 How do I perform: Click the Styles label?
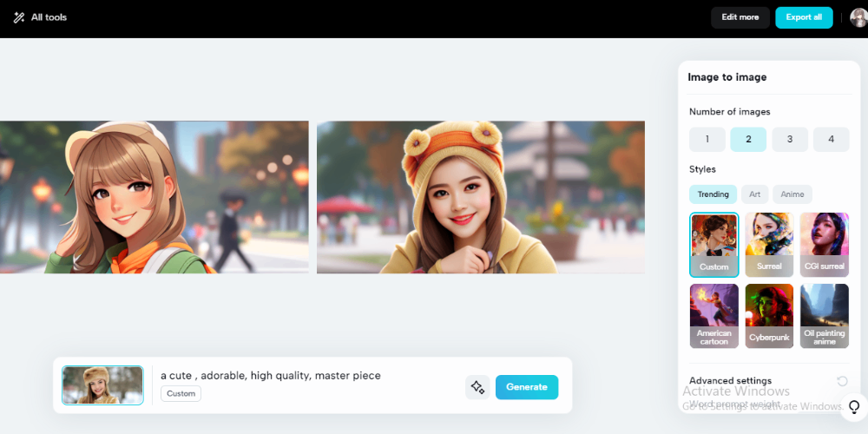click(x=702, y=169)
